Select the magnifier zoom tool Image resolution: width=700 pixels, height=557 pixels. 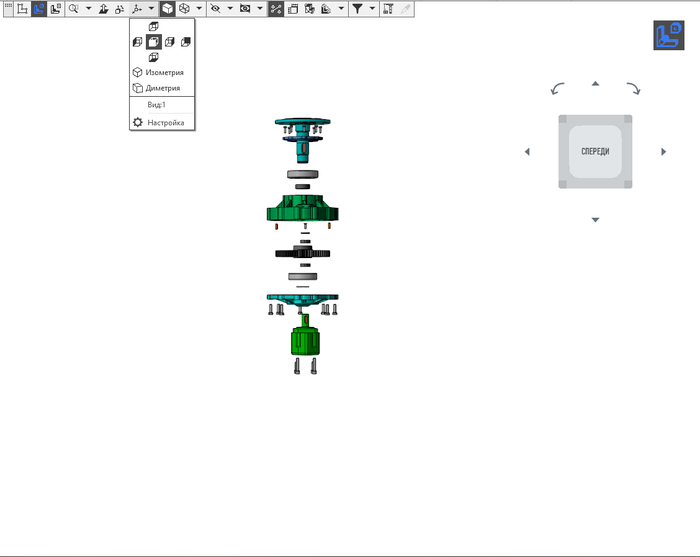tap(74, 9)
